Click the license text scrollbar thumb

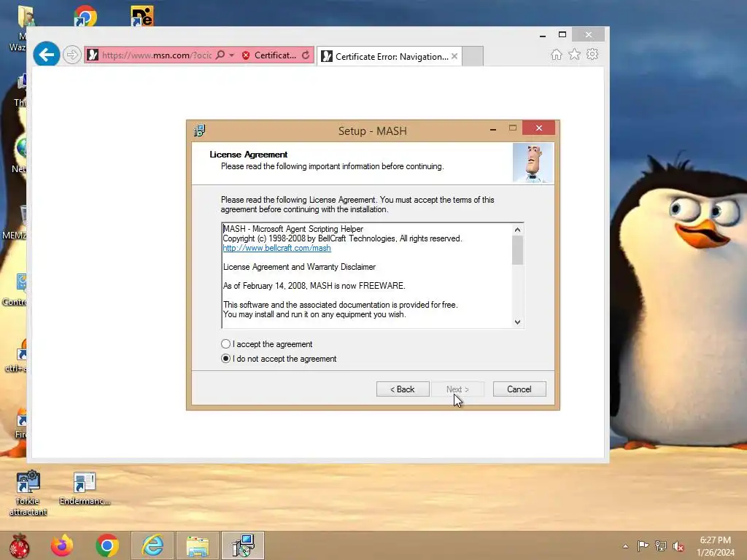click(x=517, y=250)
